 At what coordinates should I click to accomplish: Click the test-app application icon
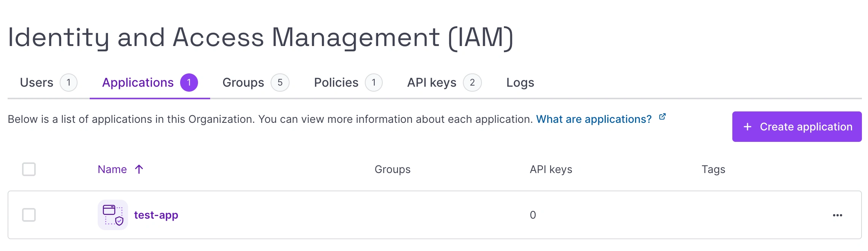[113, 215]
